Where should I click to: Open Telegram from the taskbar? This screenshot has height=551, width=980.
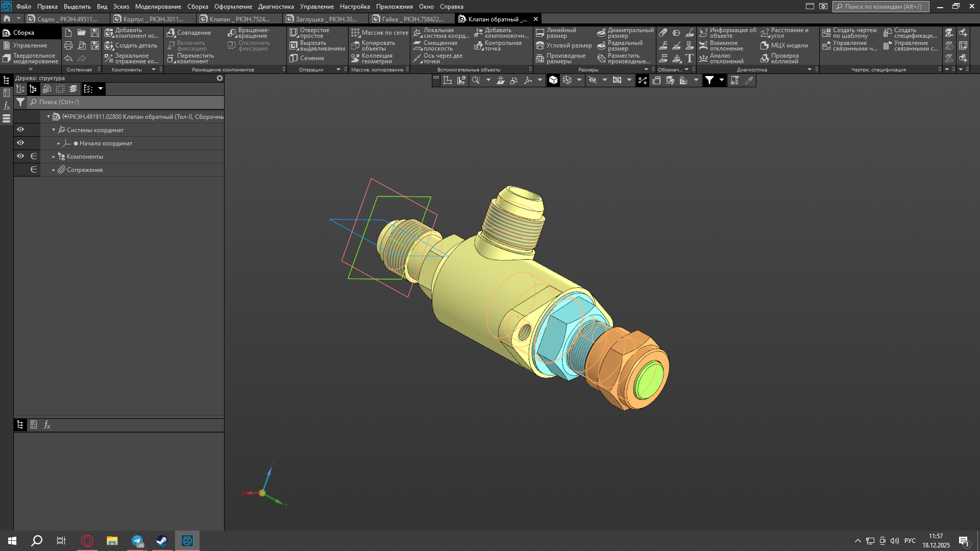pyautogui.click(x=138, y=541)
